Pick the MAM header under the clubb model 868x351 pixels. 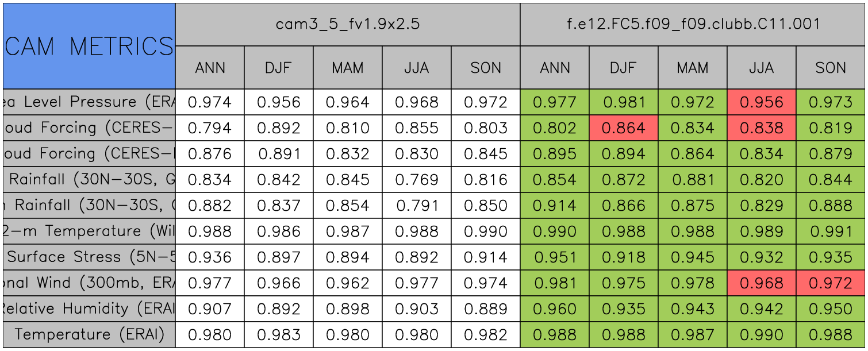tap(692, 68)
